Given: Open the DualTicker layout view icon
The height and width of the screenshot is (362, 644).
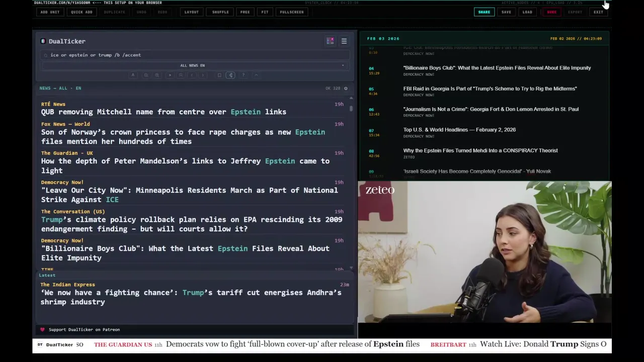Looking at the screenshot, I should [x=330, y=41].
